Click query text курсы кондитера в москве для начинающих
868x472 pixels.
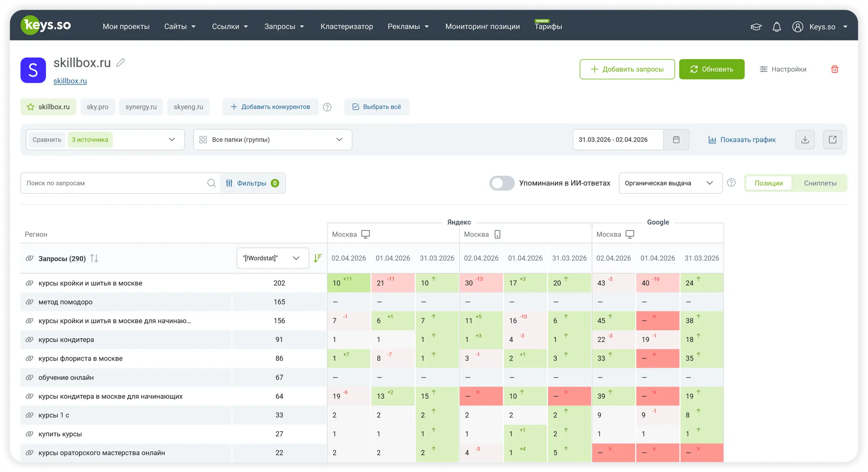111,396
